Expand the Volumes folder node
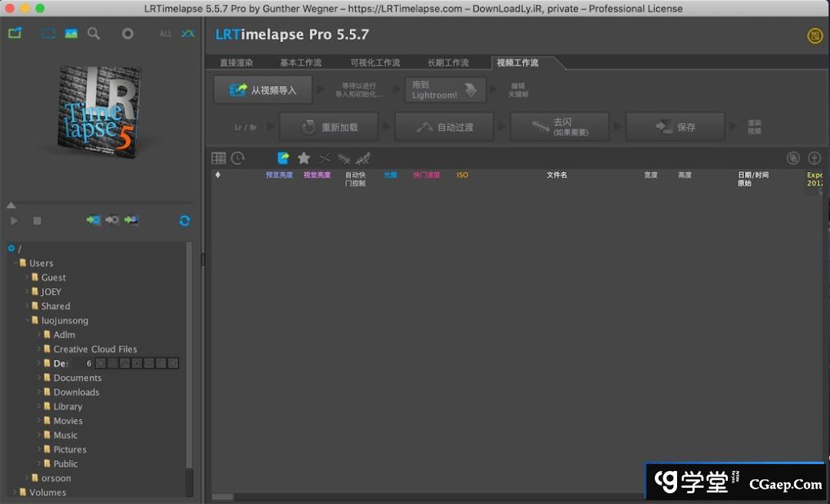 [x=15, y=492]
